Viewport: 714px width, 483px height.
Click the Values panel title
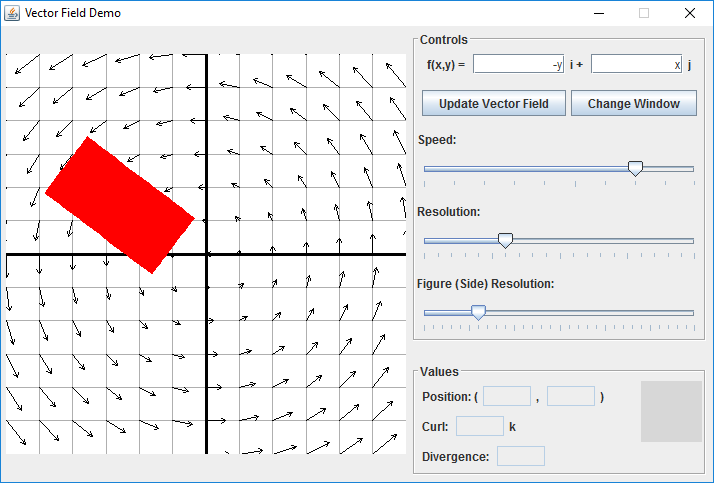[439, 371]
